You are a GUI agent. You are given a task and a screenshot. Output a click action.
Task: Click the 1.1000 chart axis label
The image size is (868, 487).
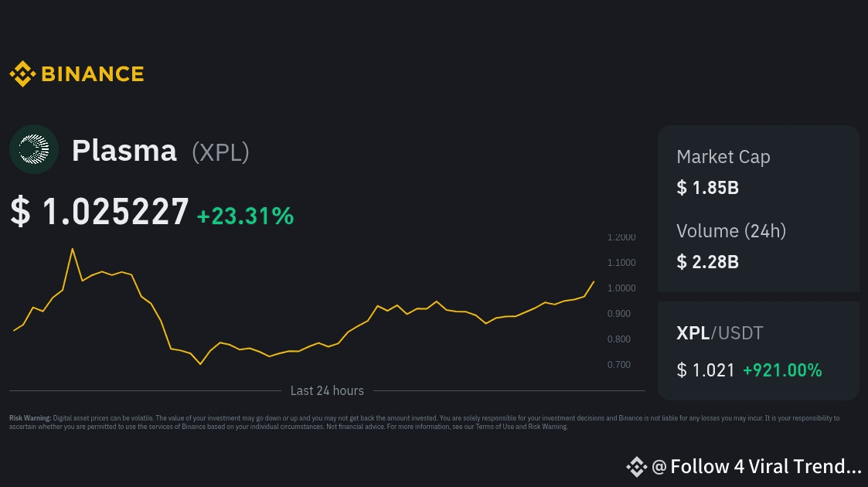621,263
